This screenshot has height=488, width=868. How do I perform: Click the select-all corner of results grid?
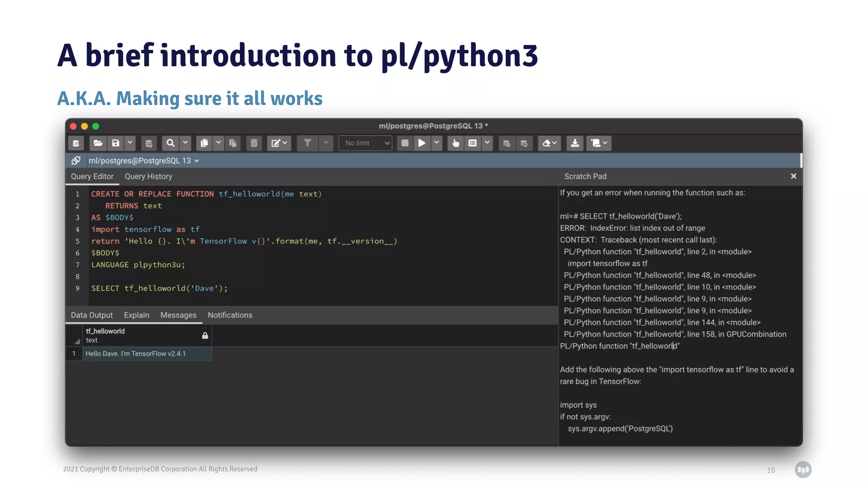(x=74, y=336)
